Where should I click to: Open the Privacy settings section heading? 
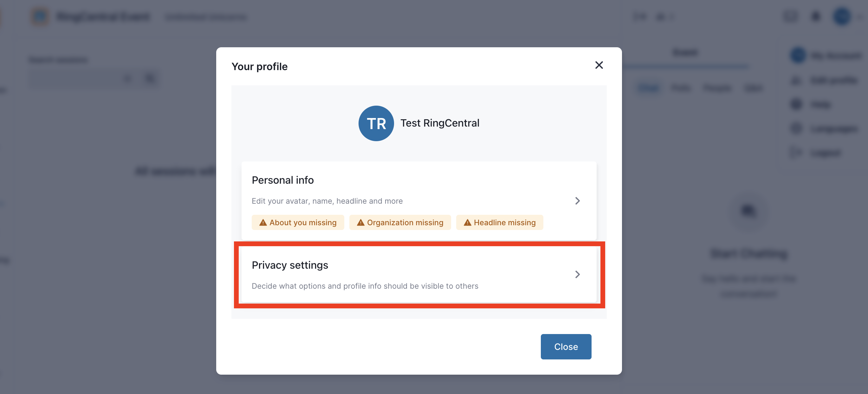pyautogui.click(x=290, y=265)
